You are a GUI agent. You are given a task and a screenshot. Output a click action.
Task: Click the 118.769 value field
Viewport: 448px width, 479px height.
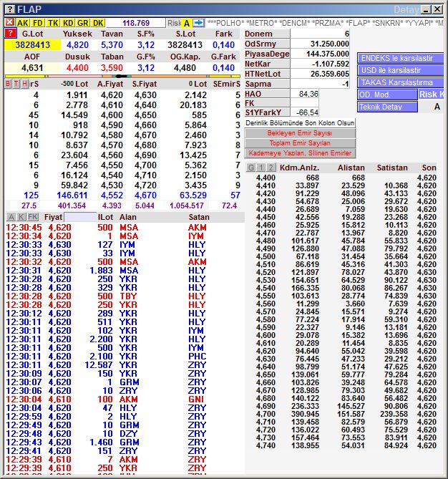136,23
